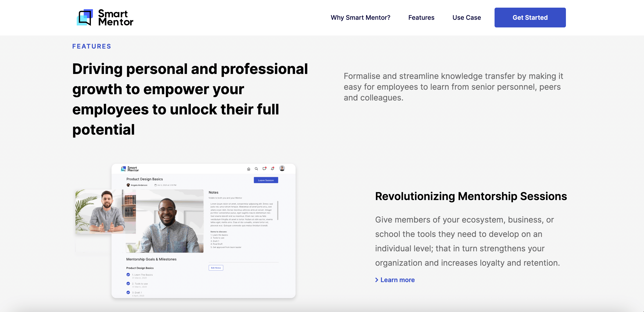The image size is (644, 312).
Task: Toggle the 'Draft 1' milestone checkmark
Action: tap(128, 292)
